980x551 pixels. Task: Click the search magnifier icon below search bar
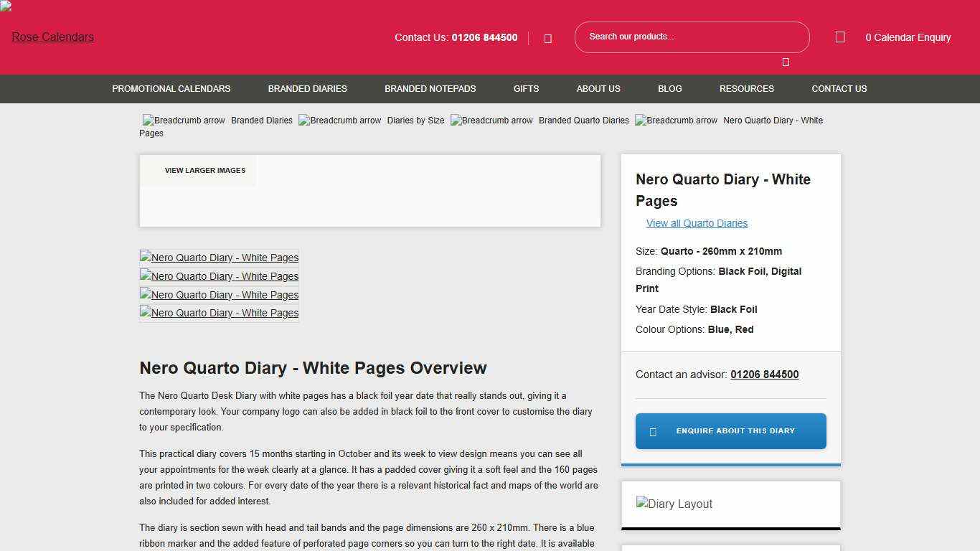pyautogui.click(x=786, y=61)
